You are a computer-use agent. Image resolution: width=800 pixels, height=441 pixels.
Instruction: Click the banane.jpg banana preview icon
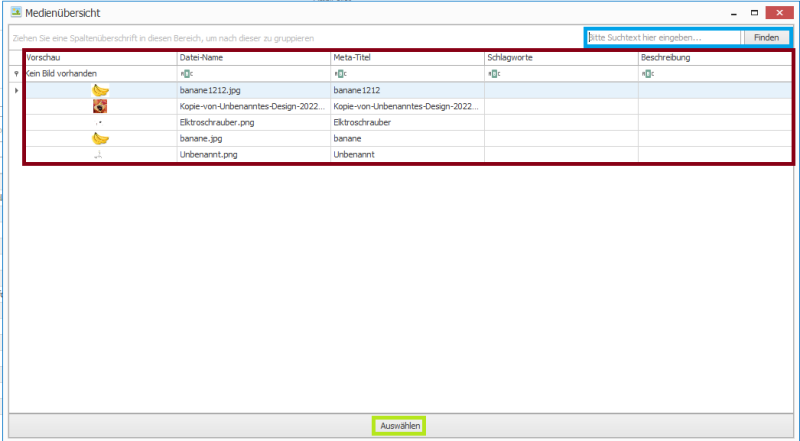(100, 139)
